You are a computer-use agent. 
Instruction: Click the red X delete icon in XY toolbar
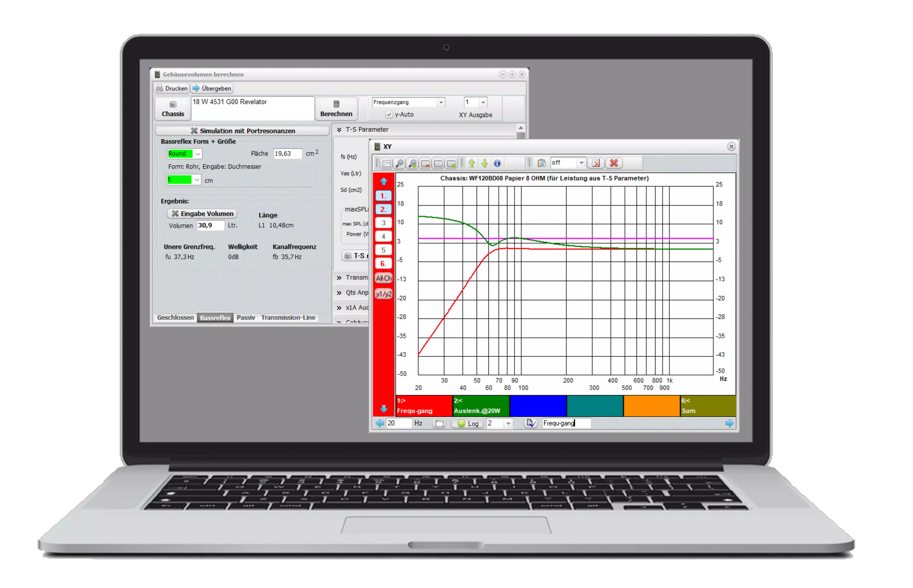click(x=614, y=163)
